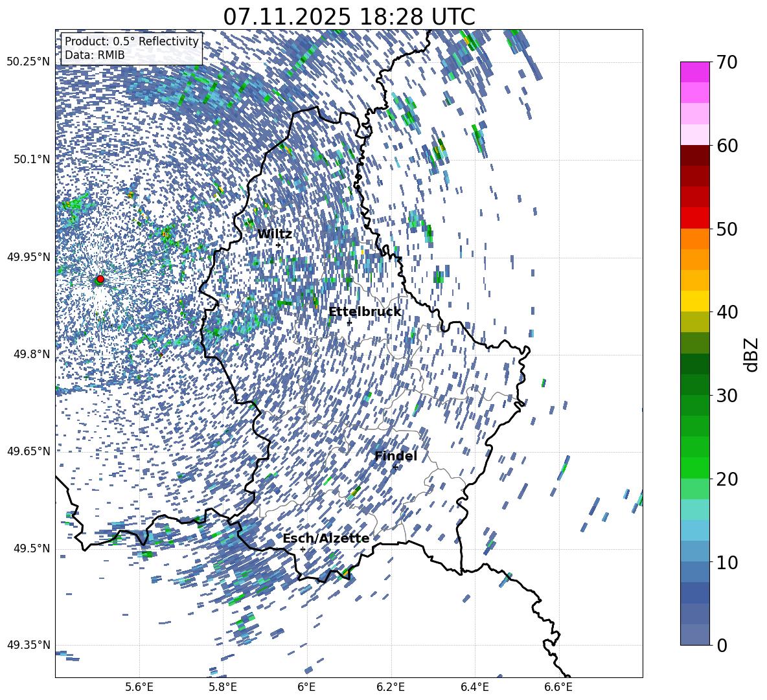
Task: Click the red radar site marker
Action: [100, 279]
